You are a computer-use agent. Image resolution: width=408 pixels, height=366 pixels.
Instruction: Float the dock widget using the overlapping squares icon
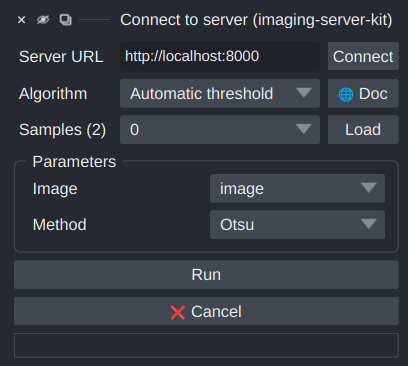(66, 20)
